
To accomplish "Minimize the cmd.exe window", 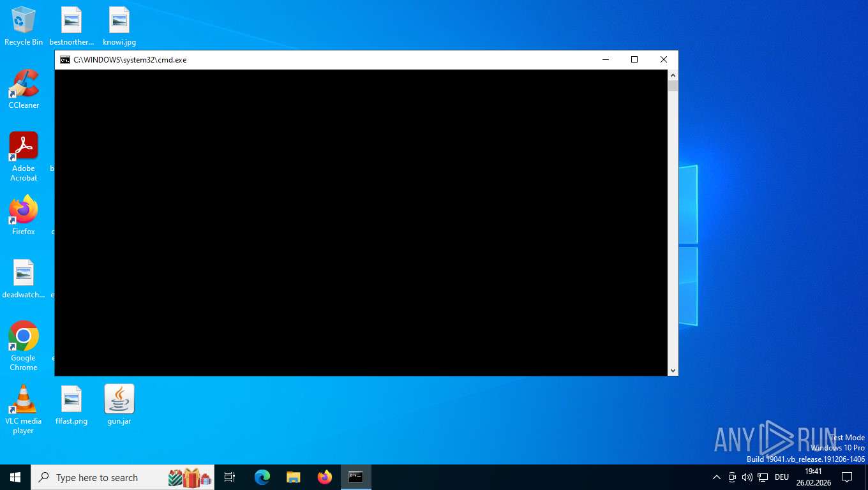I will coord(606,60).
